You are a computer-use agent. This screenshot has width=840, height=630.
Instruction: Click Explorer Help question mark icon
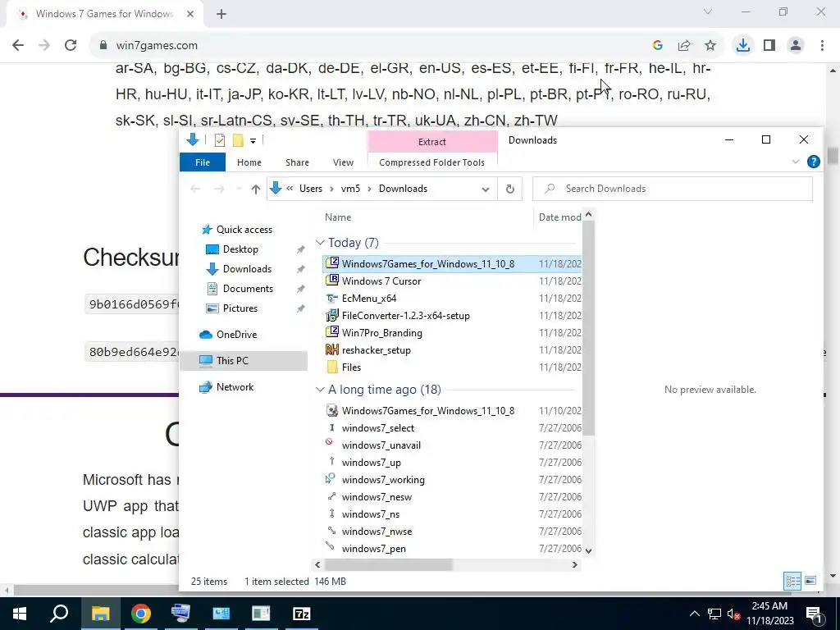point(813,162)
